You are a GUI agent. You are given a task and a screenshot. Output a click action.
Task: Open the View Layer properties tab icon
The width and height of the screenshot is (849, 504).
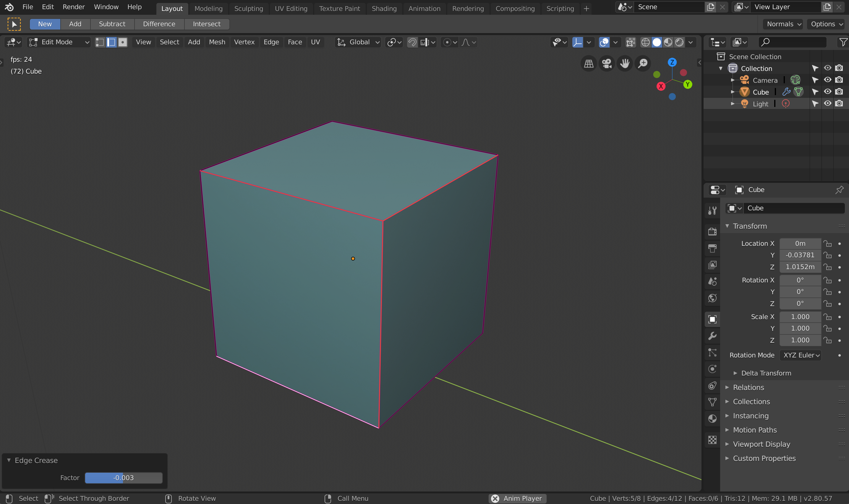pyautogui.click(x=712, y=265)
